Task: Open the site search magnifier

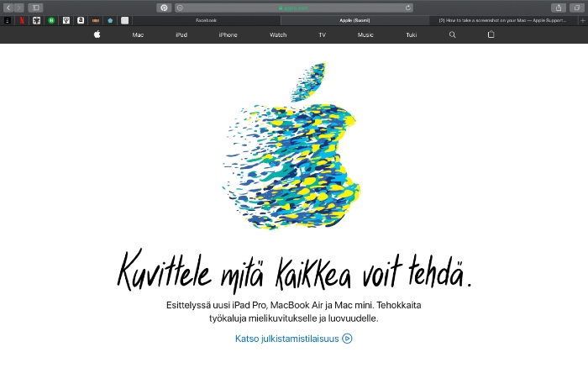Action: (452, 34)
